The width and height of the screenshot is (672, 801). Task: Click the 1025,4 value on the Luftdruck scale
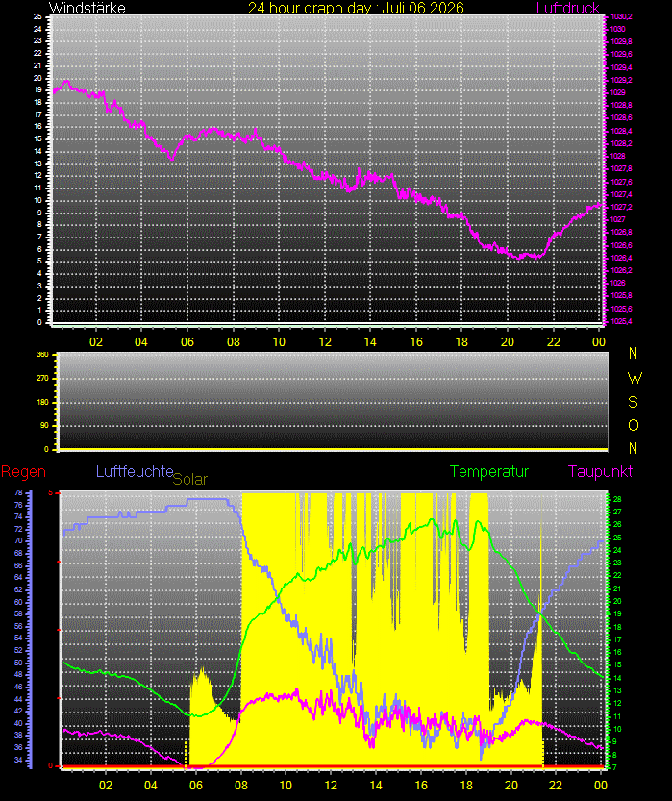click(x=621, y=321)
